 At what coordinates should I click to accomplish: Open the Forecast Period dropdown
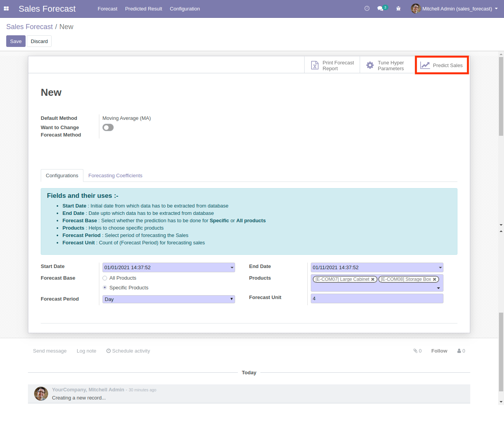(168, 299)
